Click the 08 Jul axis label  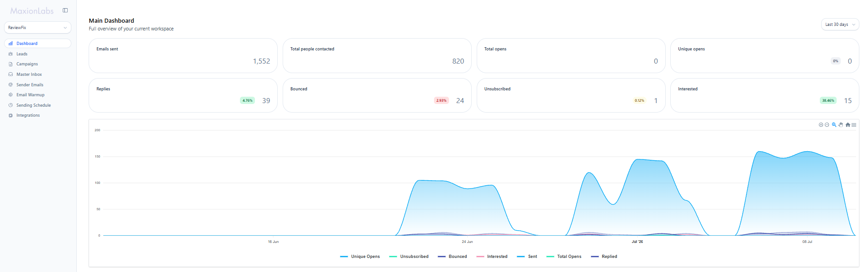pyautogui.click(x=807, y=242)
